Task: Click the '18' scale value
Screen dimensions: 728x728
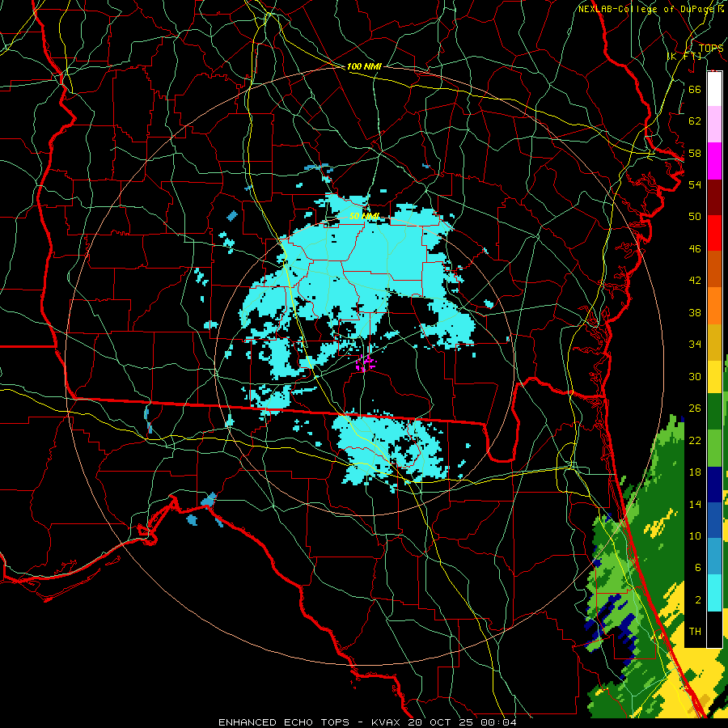Action: [695, 472]
